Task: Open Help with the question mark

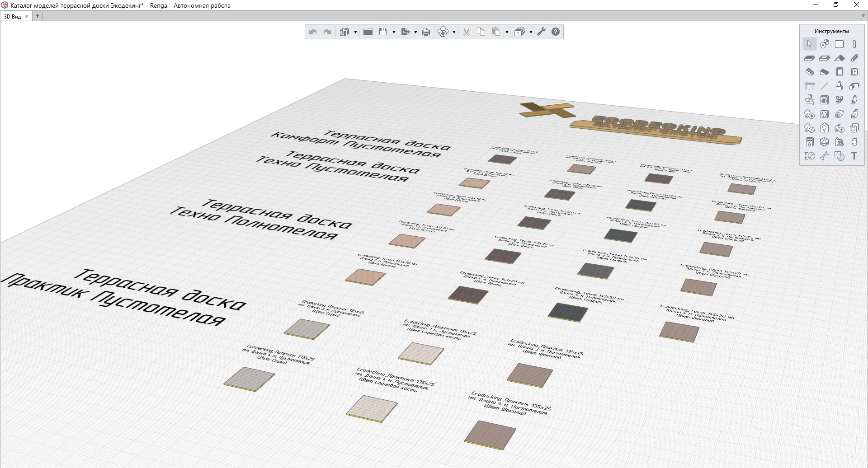Action: pos(556,32)
